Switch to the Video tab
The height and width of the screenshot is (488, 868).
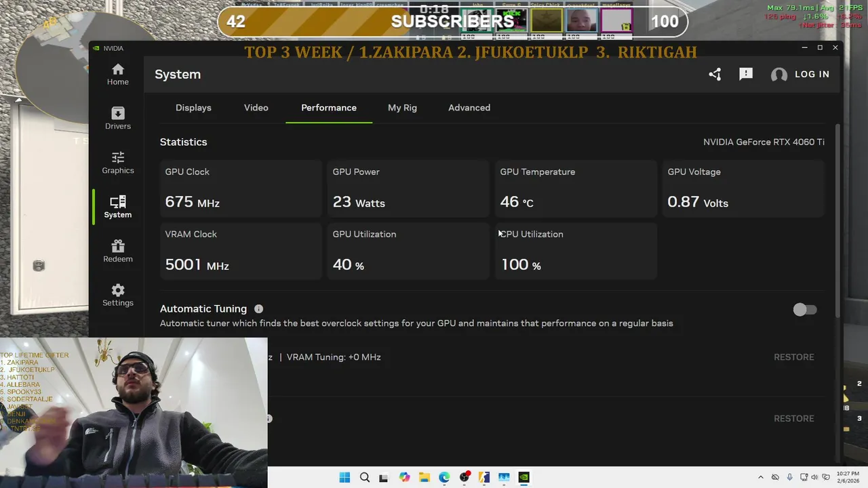pyautogui.click(x=256, y=108)
